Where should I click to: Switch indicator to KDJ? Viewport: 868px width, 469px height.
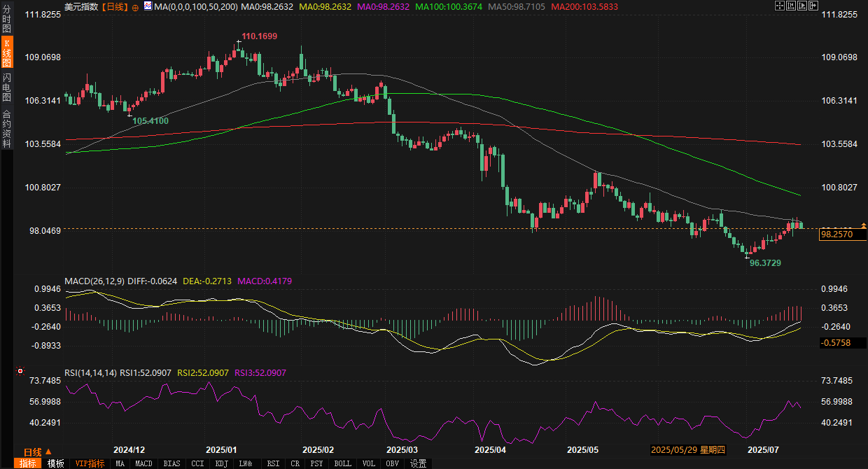(x=222, y=463)
